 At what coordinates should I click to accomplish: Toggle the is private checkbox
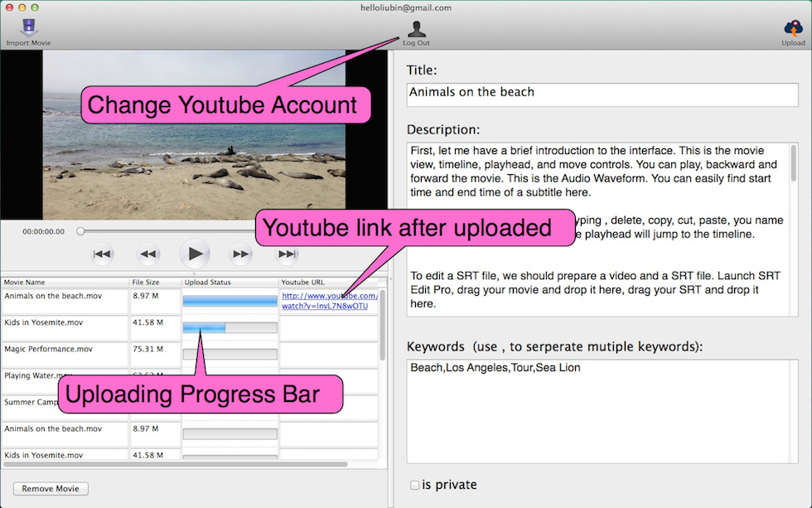coord(415,486)
